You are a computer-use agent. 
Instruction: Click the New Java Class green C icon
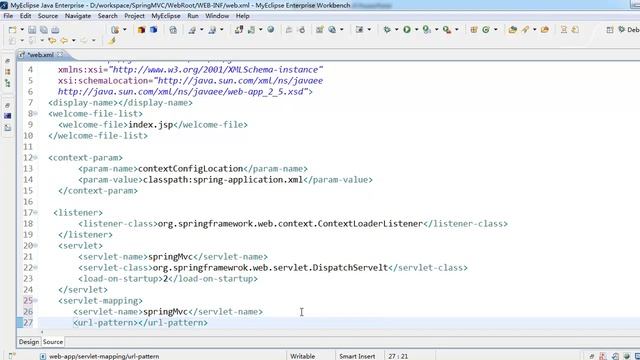click(x=486, y=29)
